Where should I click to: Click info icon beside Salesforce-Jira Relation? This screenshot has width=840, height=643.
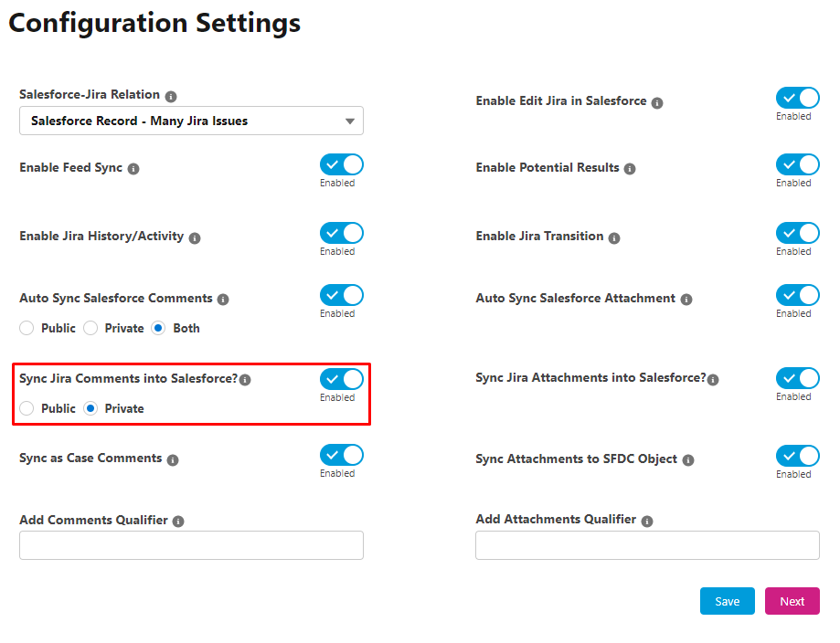click(x=171, y=97)
